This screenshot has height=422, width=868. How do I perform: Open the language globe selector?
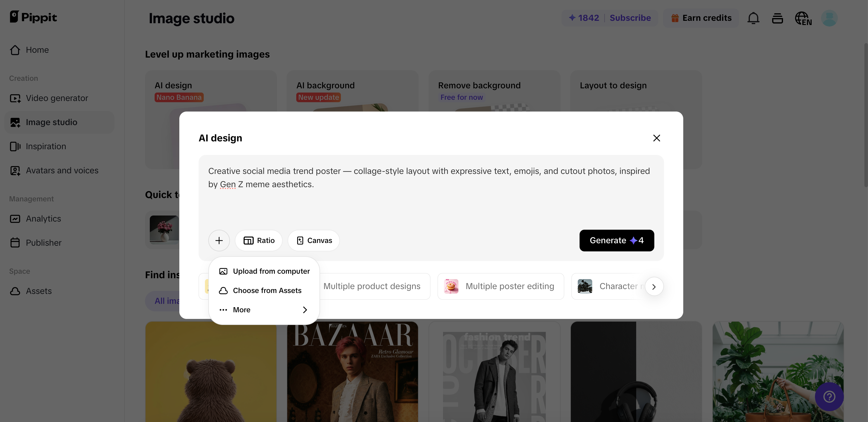803,18
